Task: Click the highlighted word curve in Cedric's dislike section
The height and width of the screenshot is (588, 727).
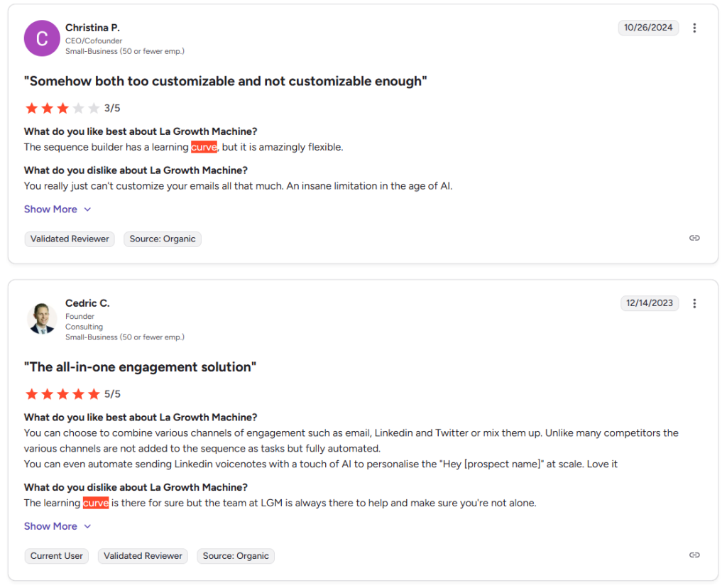Action: click(96, 503)
